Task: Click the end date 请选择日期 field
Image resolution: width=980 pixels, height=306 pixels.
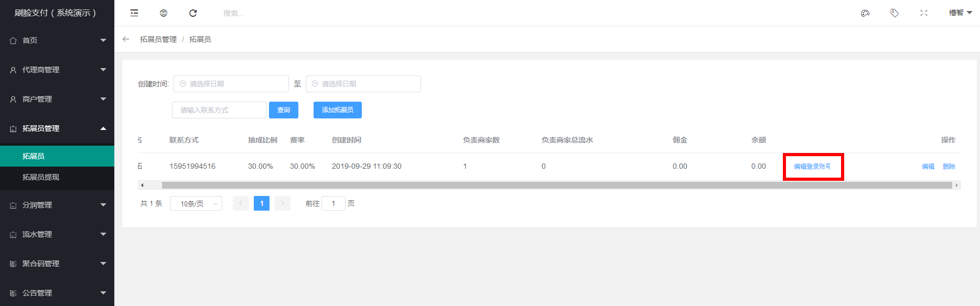Action: pyautogui.click(x=363, y=84)
